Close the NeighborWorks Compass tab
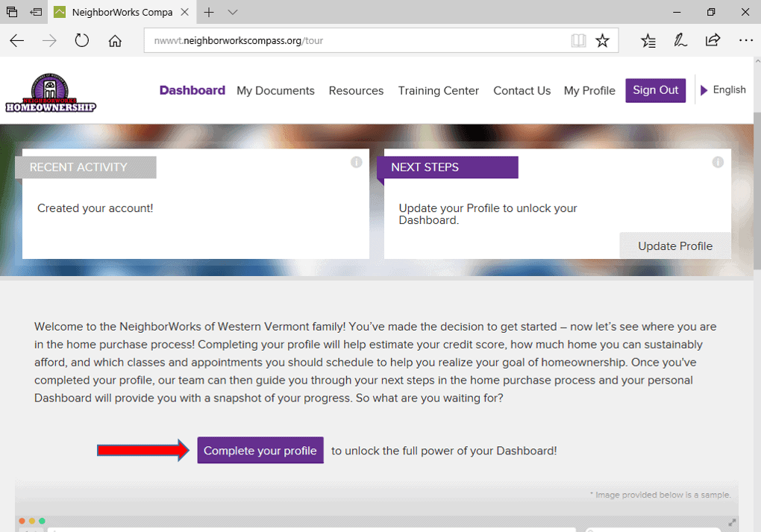Screen dimensions: 761x532 (185, 12)
